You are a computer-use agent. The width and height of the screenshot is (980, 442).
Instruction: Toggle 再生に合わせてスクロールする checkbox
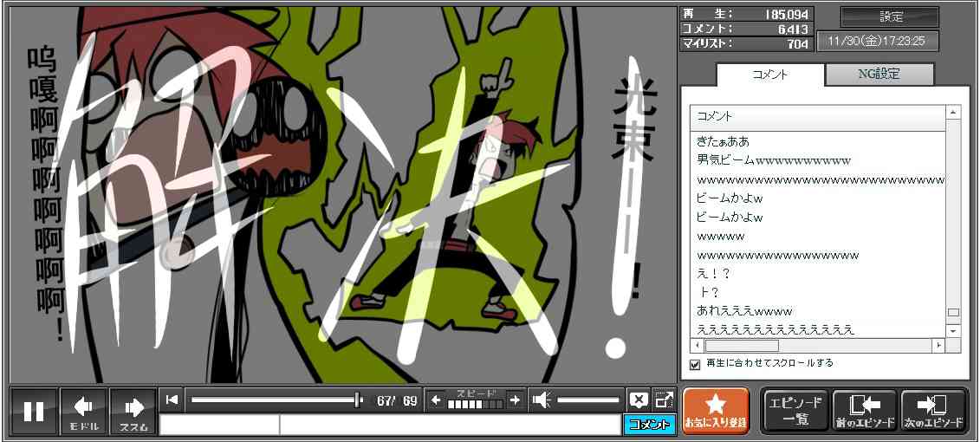click(x=695, y=364)
